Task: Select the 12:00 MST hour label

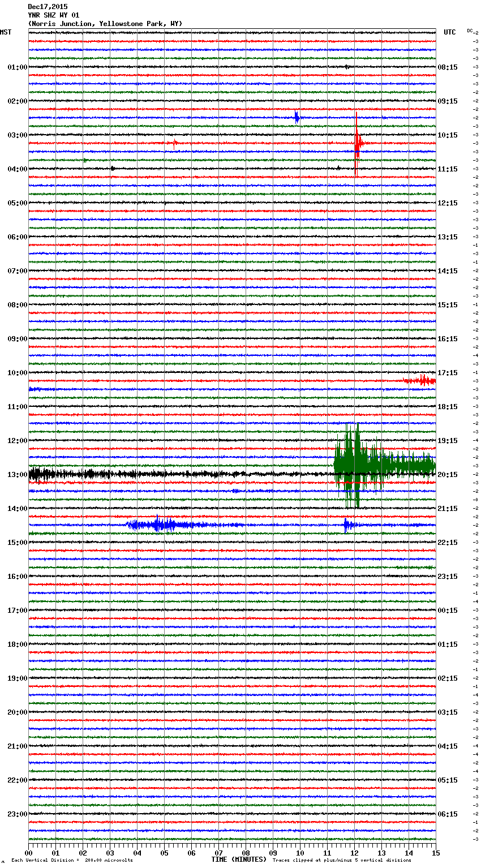Action: pyautogui.click(x=18, y=441)
